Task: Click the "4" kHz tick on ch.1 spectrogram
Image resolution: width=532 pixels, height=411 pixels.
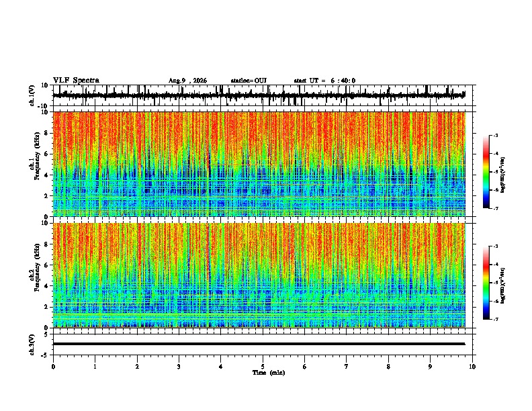Action: 47,175
